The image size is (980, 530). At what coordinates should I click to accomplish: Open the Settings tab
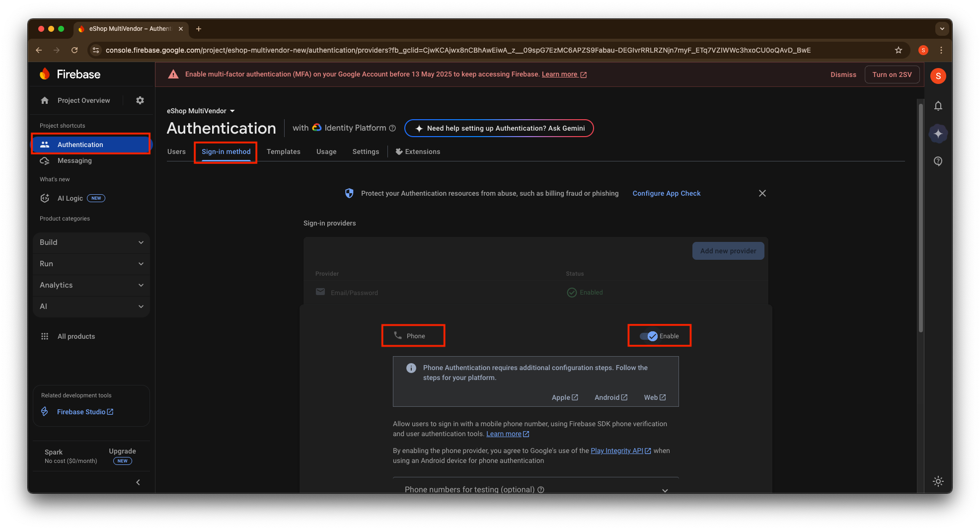[x=366, y=151]
